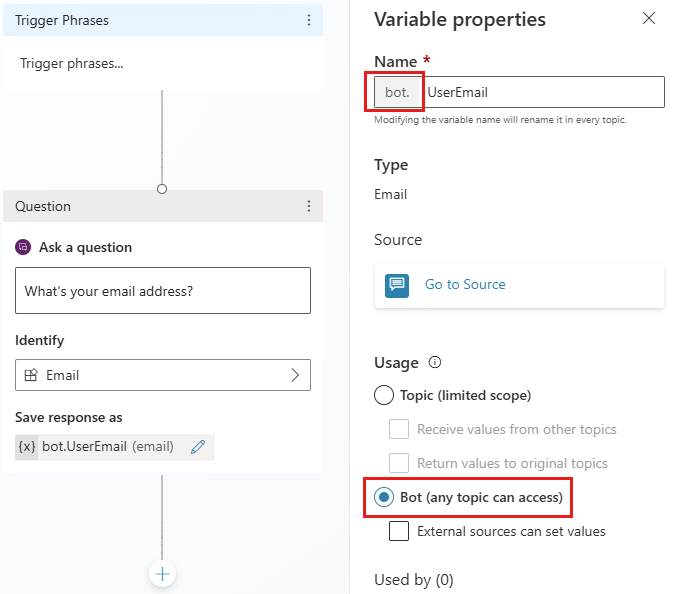The width and height of the screenshot is (686, 594).
Task: Edit the question text box
Action: click(x=162, y=291)
